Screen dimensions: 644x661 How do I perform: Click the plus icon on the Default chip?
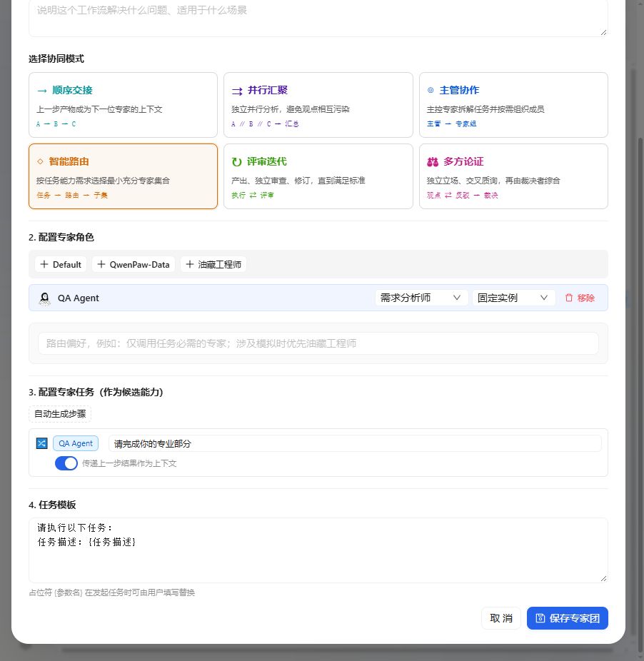pyautogui.click(x=44, y=264)
